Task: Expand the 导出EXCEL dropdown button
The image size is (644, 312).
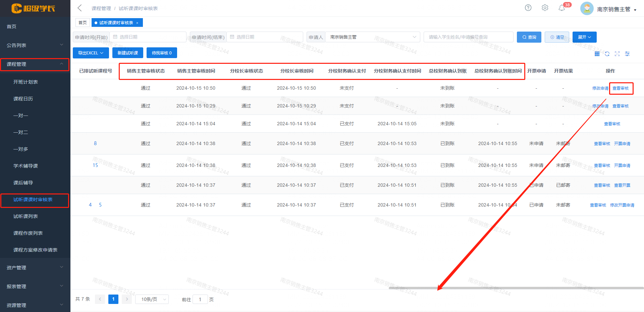Action: coord(91,53)
